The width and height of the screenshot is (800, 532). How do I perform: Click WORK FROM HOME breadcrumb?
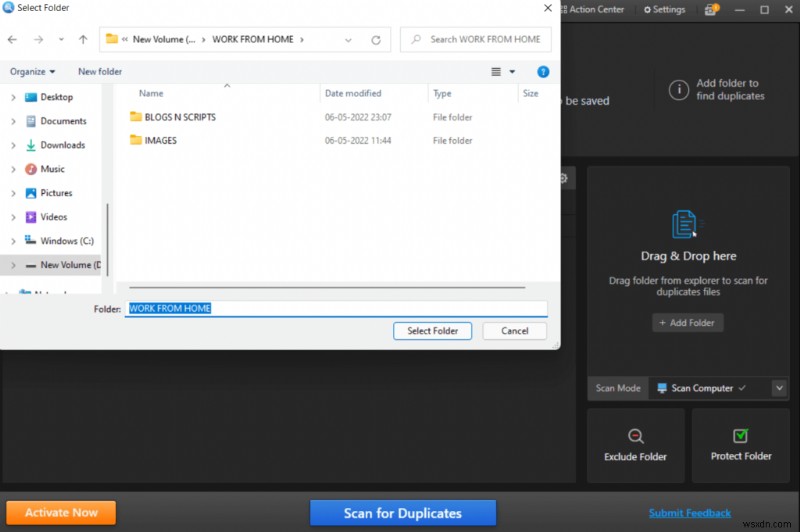[253, 39]
